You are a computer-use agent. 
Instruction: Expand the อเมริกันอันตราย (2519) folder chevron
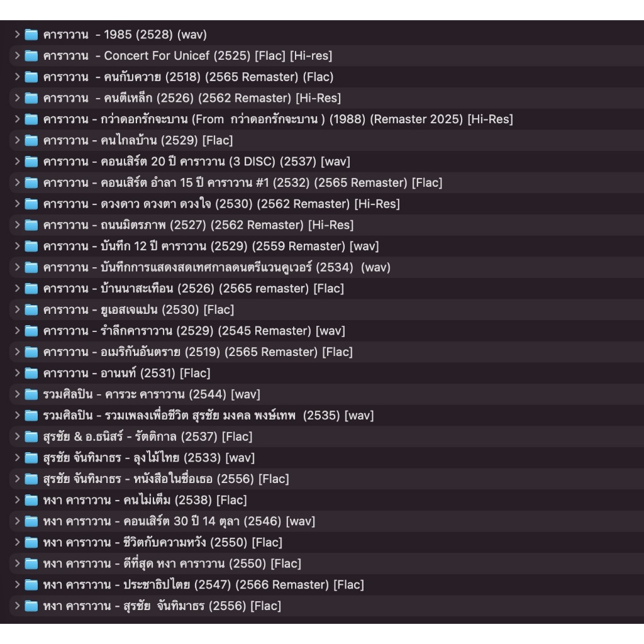[17, 352]
